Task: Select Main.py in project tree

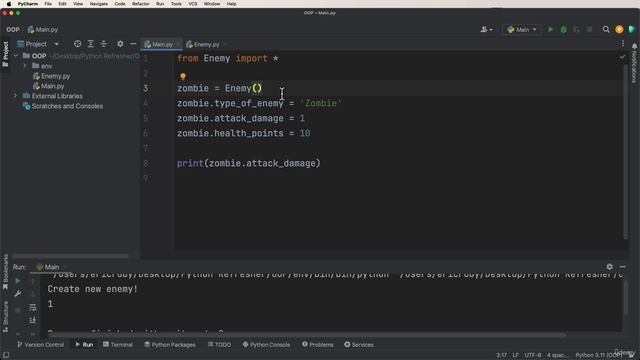Action: point(49,86)
